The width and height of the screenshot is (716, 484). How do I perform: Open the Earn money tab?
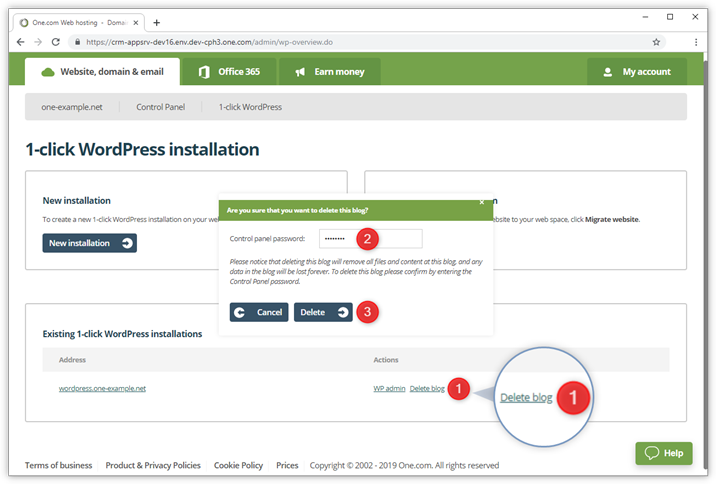tap(330, 72)
